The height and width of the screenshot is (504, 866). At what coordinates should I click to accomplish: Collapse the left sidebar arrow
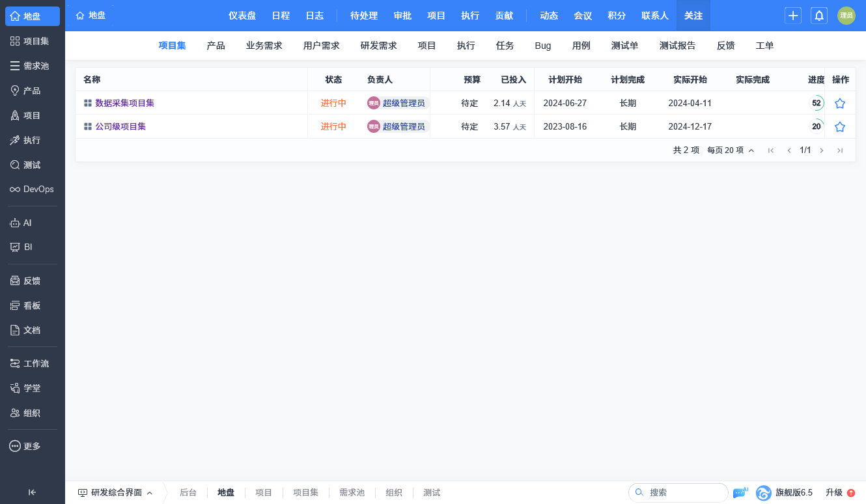tap(32, 492)
